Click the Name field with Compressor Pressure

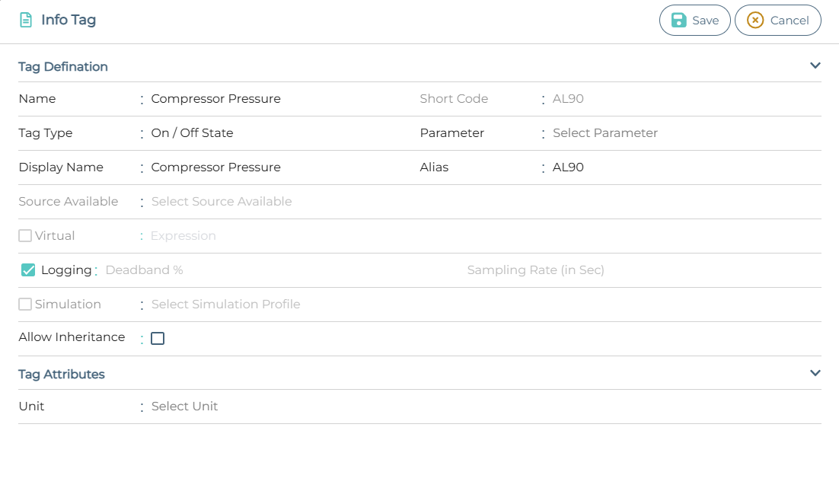pyautogui.click(x=216, y=99)
